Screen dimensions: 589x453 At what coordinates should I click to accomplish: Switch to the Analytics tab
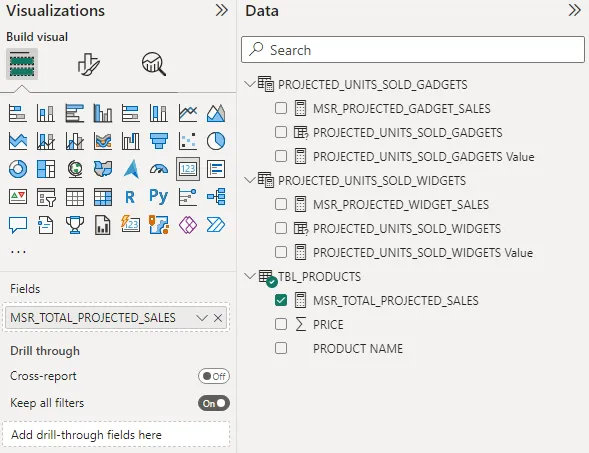coord(154,64)
